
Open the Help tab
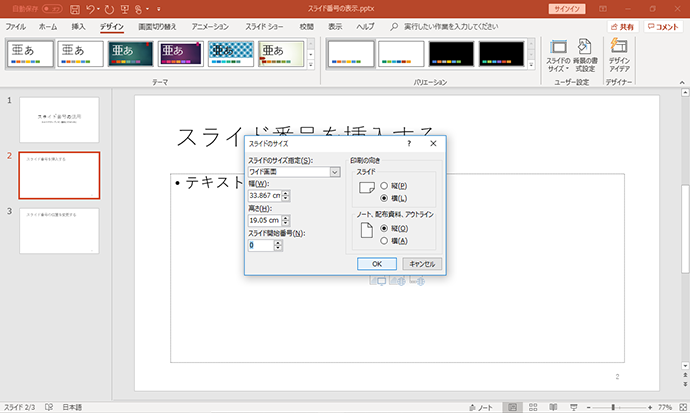pyautogui.click(x=365, y=27)
